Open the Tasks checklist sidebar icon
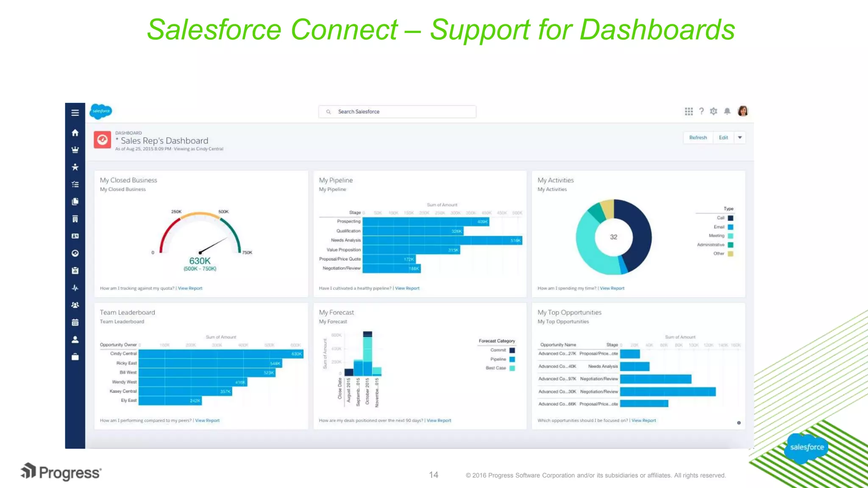The image size is (868, 488). [75, 184]
